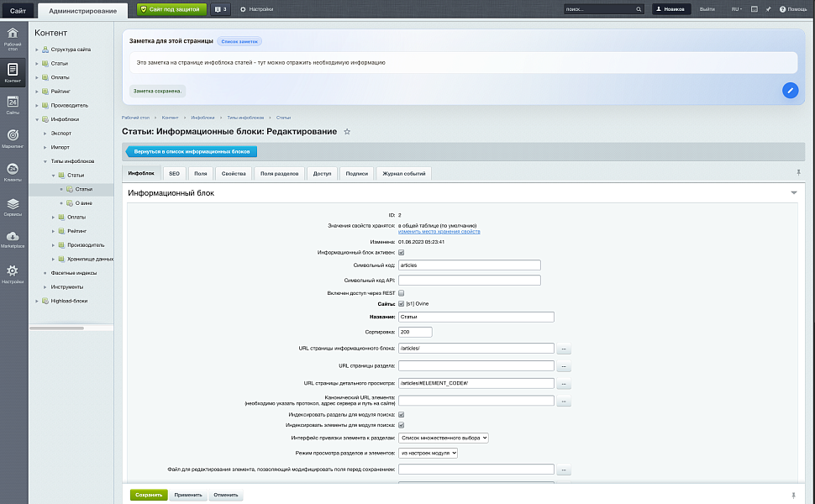Open the Сайты sidebar section

[x=13, y=105]
